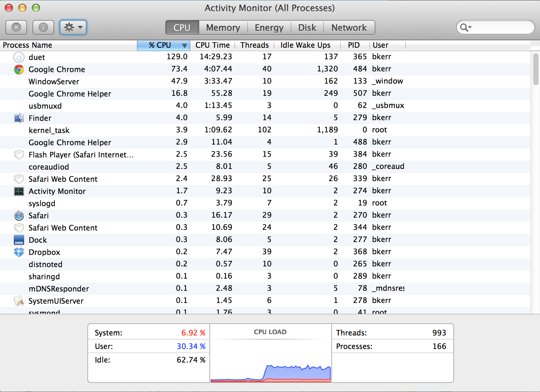Click the Quit Process (X) toolbar button
This screenshot has width=540, height=392.
pos(16,27)
